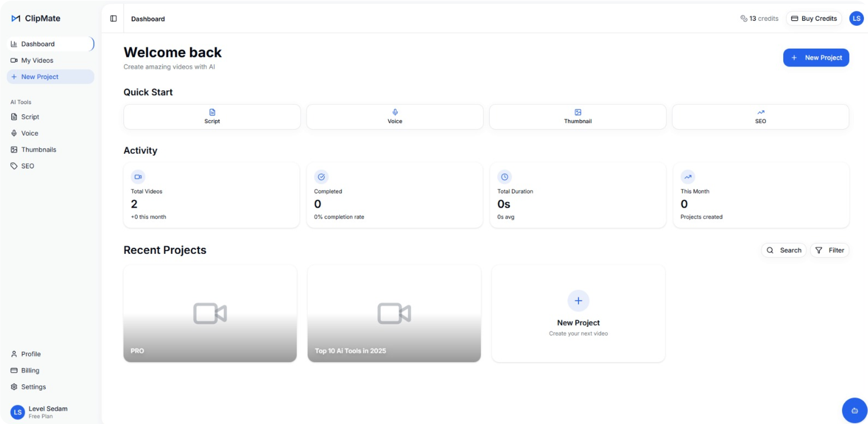This screenshot has height=424, width=868.
Task: Toggle the sidebar collapse icon
Action: tap(113, 18)
